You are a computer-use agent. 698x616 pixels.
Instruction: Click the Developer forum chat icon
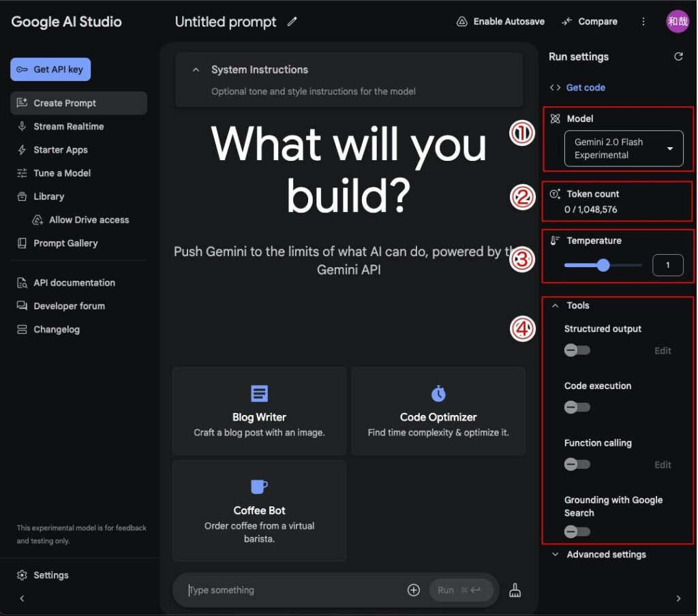tap(22, 306)
